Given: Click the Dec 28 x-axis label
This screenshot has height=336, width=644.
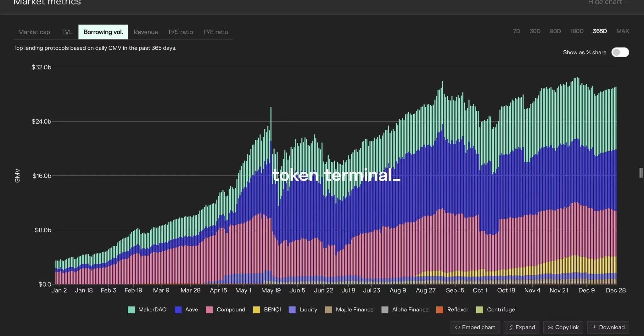Looking at the screenshot, I should (x=616, y=290).
